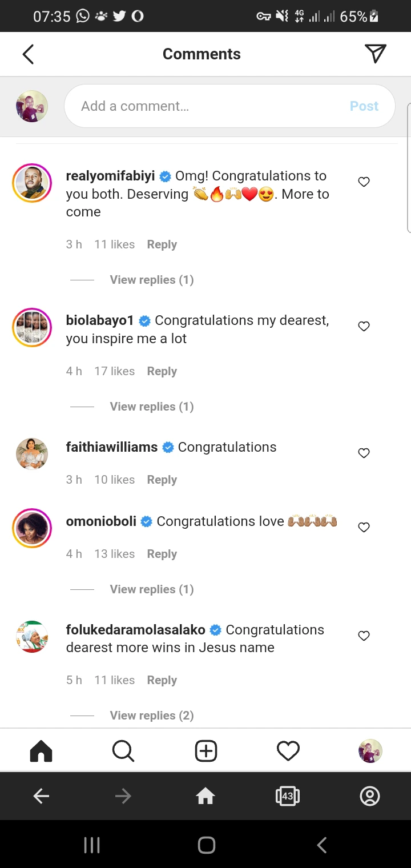Open browser tabs counter showing 43
The height and width of the screenshot is (868, 411).
click(x=287, y=796)
